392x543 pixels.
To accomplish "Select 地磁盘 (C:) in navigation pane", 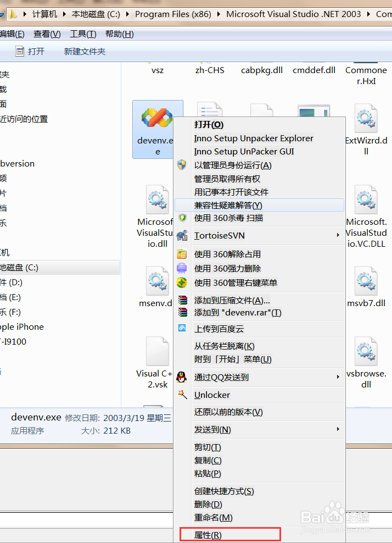I will (60, 267).
